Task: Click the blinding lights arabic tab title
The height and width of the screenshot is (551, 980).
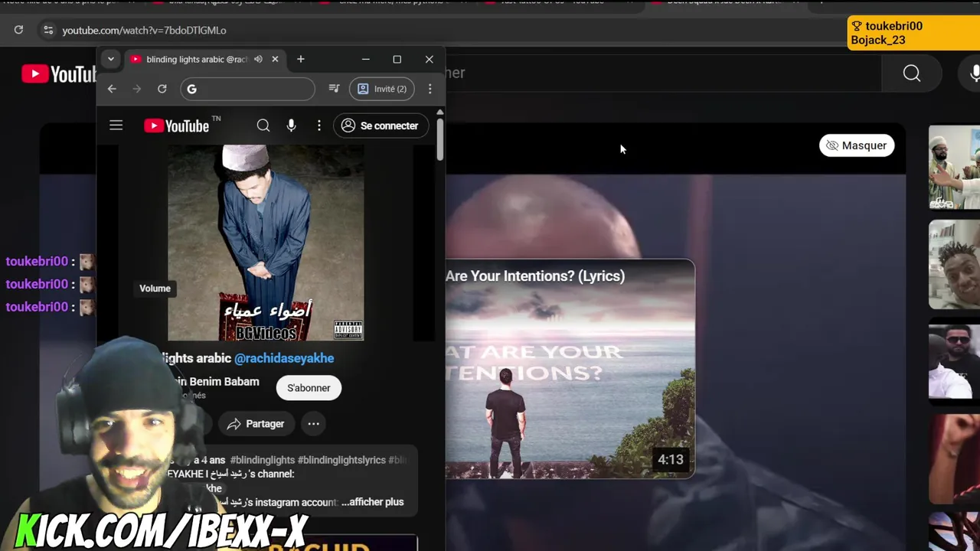Action: 197,59
